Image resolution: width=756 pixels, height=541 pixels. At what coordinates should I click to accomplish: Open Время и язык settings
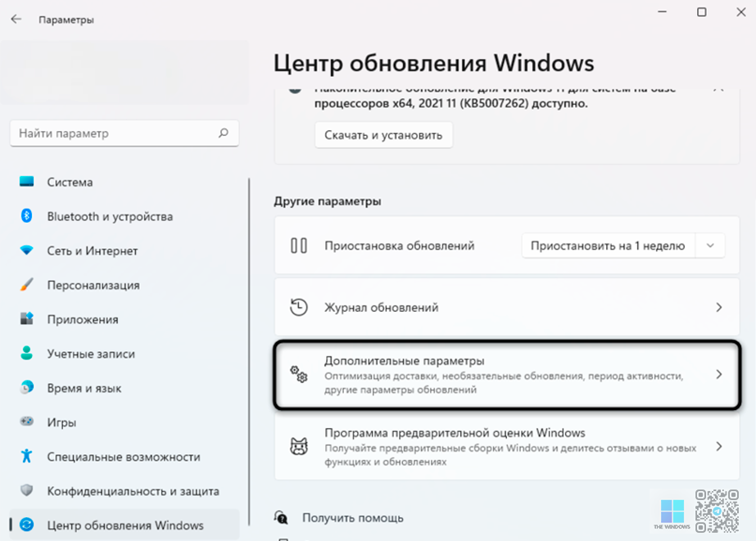click(124, 388)
